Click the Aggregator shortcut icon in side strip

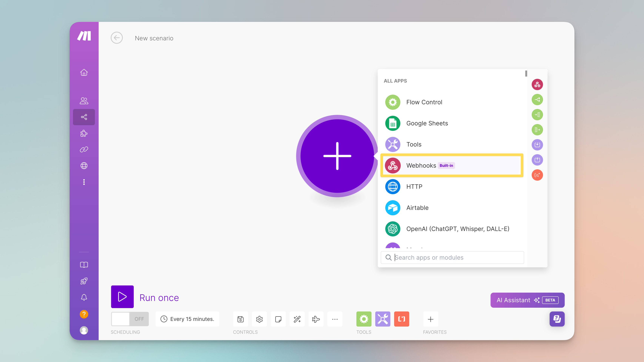[x=537, y=130]
